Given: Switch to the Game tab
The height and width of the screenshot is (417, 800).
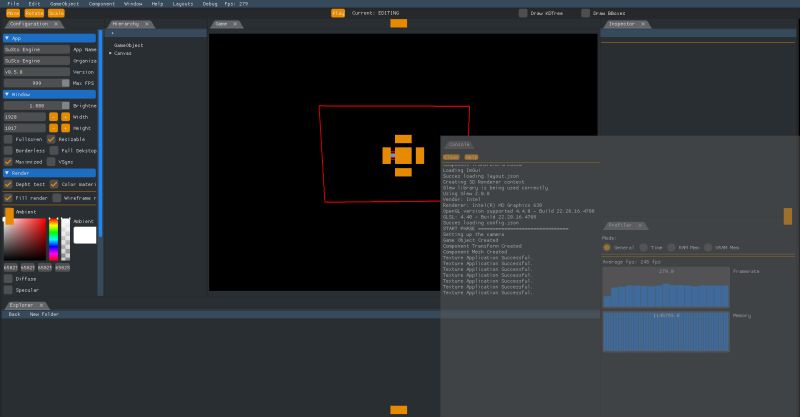Looking at the screenshot, I should [x=221, y=24].
